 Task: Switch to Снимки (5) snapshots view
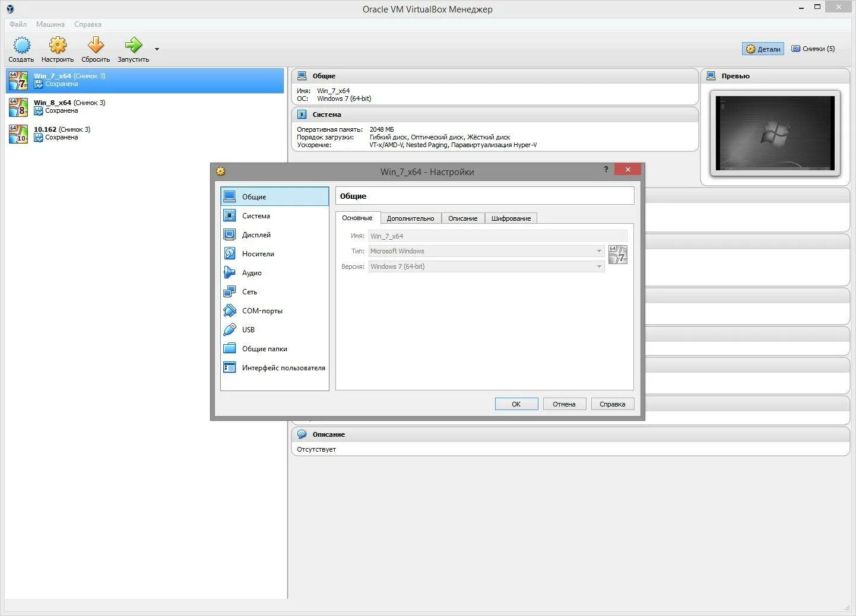pos(813,49)
